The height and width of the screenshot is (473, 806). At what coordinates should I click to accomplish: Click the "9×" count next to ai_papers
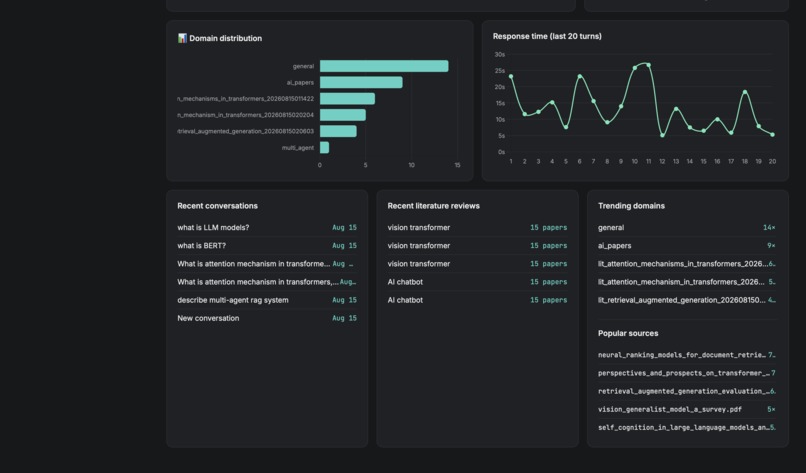pyautogui.click(x=771, y=246)
